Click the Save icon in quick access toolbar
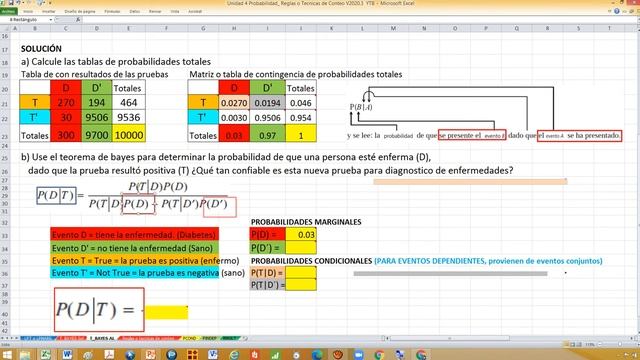The height and width of the screenshot is (360, 640). (11, 3)
